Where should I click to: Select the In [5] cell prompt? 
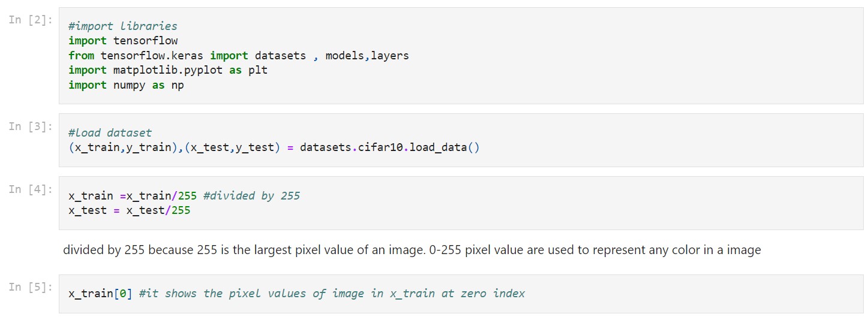(31, 287)
